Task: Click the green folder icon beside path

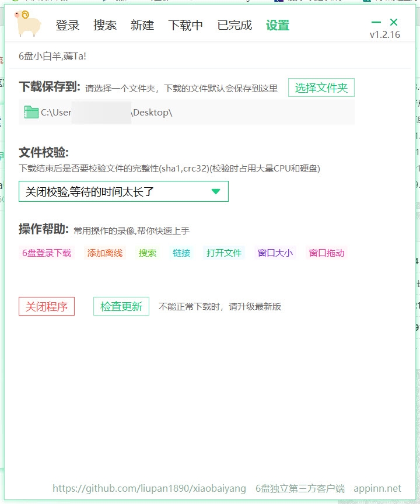Action: pyautogui.click(x=32, y=112)
